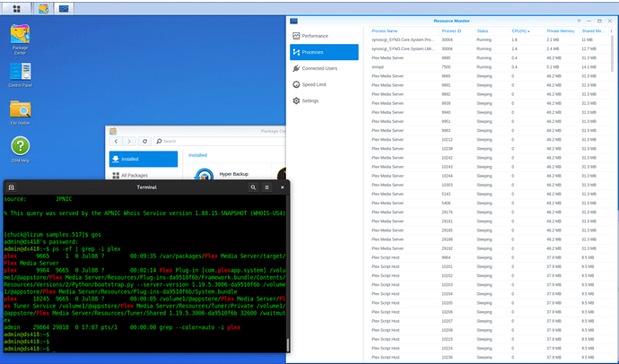Switch to Package Center in the taskbar

pos(43,8)
